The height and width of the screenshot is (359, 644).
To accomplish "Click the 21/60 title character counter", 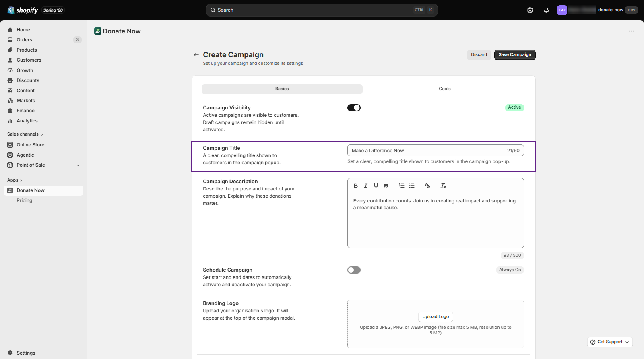I will [x=513, y=151].
